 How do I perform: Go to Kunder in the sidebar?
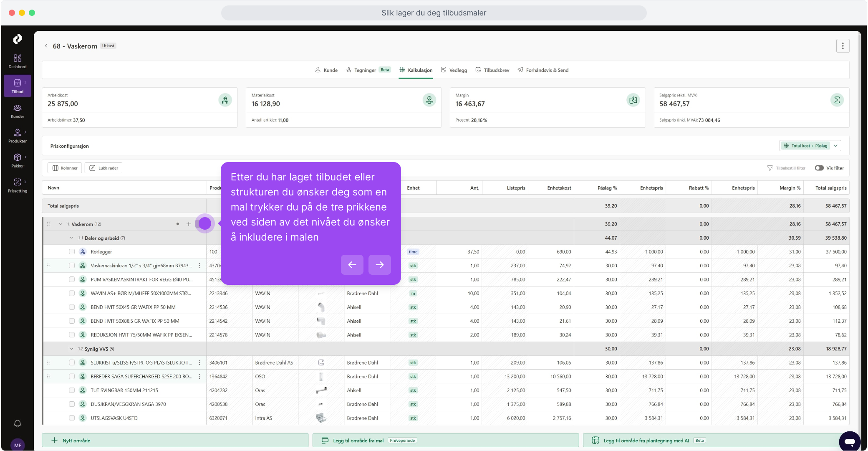[x=18, y=111]
